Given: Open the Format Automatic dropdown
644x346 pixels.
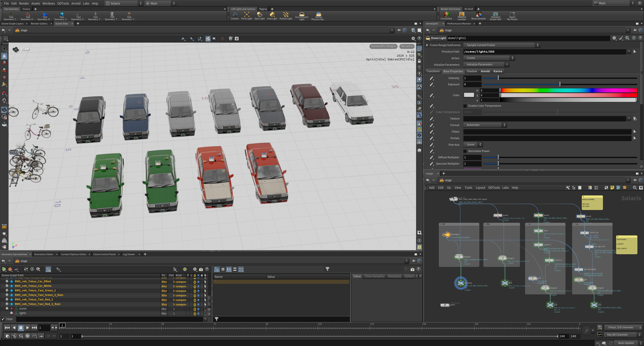Looking at the screenshot, I should pos(485,125).
